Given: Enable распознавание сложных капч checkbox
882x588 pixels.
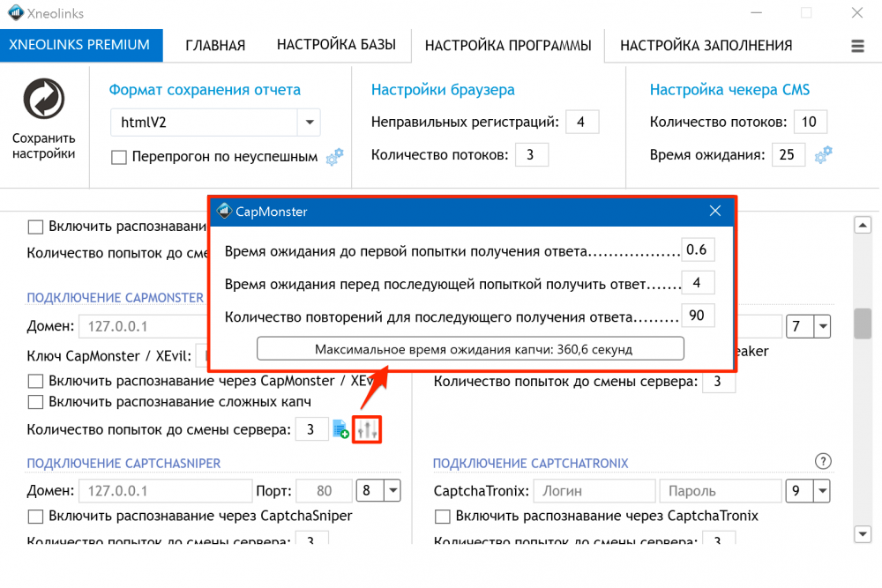Looking at the screenshot, I should [35, 402].
